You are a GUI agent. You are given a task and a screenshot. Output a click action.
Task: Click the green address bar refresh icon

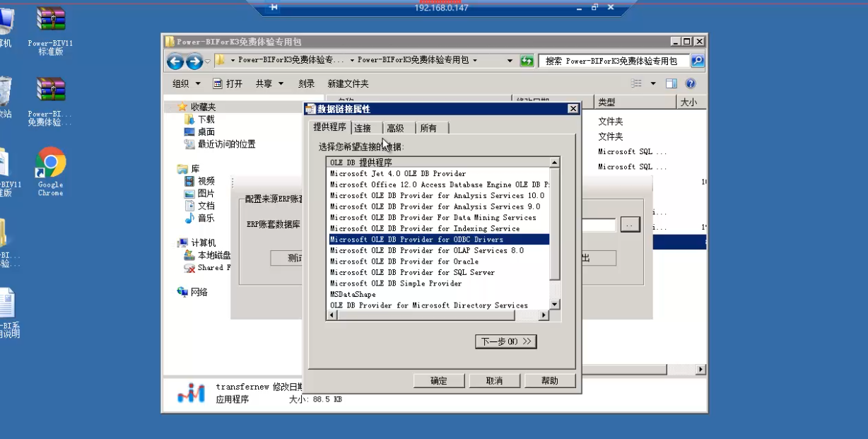(x=527, y=61)
